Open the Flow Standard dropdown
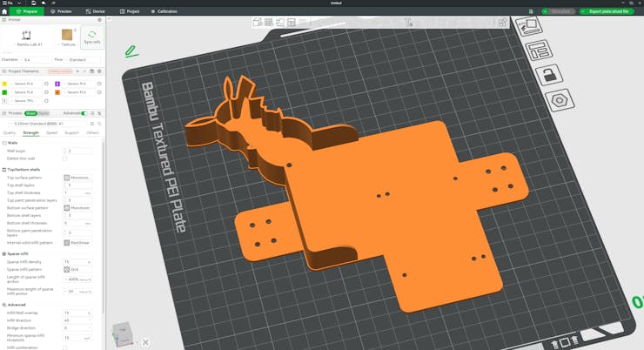This screenshot has height=350, width=644. 83,60
